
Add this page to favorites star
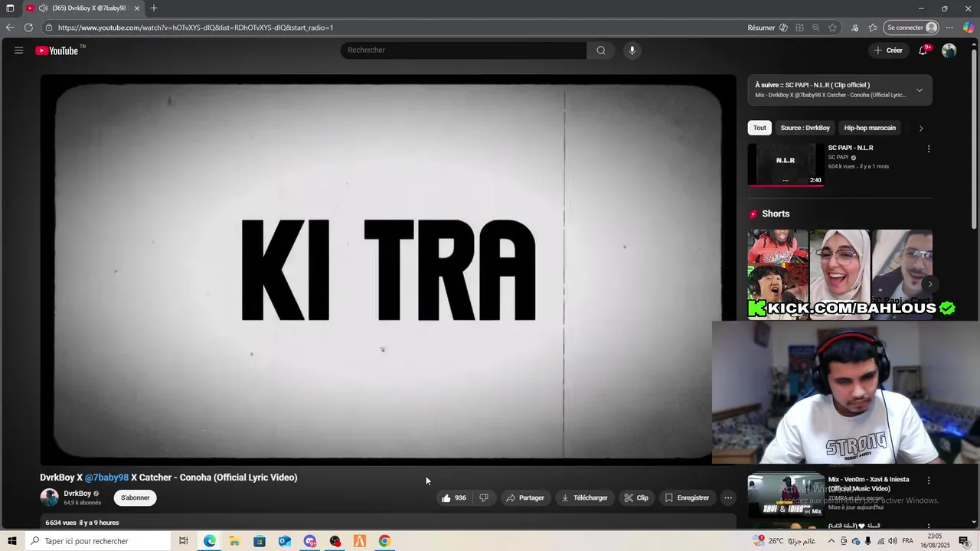click(832, 28)
